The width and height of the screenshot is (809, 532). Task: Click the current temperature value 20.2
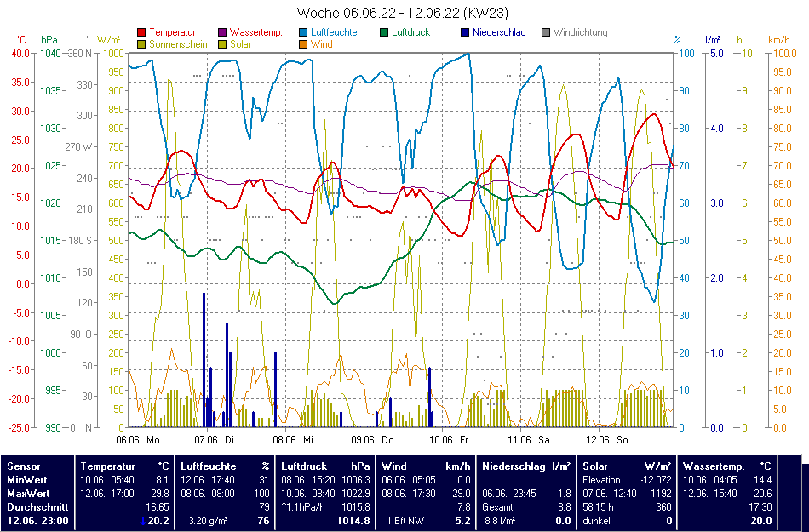coord(158,521)
